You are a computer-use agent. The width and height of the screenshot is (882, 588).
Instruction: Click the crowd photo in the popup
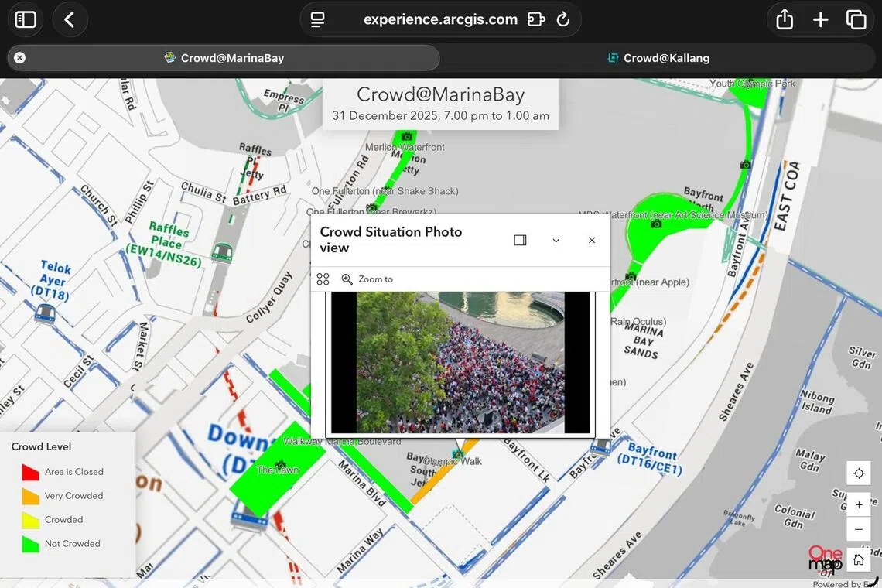pos(460,362)
